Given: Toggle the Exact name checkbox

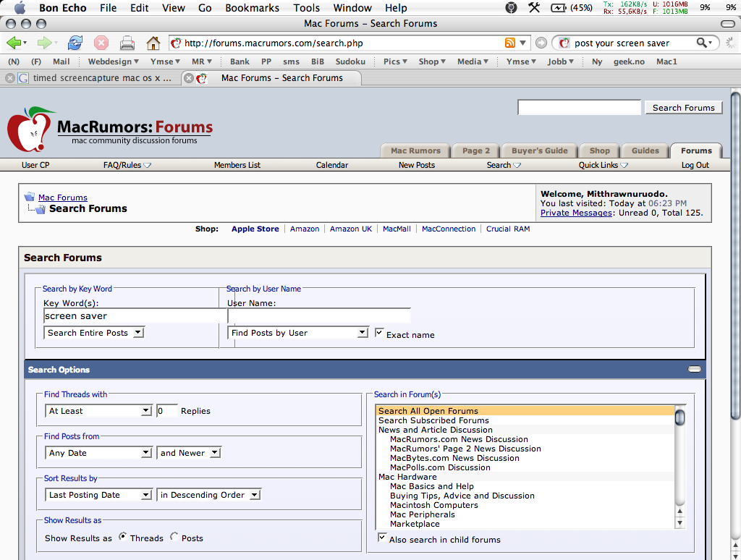Looking at the screenshot, I should pos(379,333).
